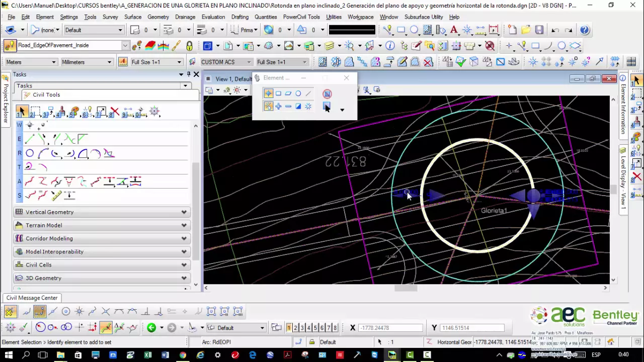Viewport: 644px width, 362px height.
Task: Toggle view 1 button in view group
Action: click(289, 328)
